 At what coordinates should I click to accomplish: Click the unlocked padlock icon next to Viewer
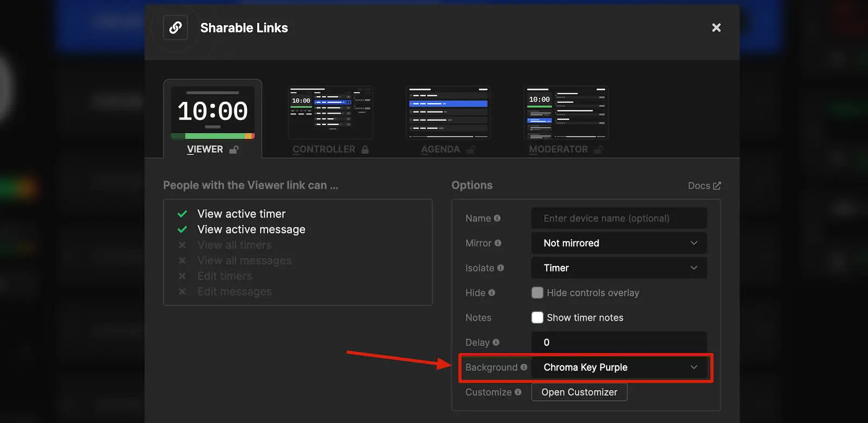[x=234, y=149]
